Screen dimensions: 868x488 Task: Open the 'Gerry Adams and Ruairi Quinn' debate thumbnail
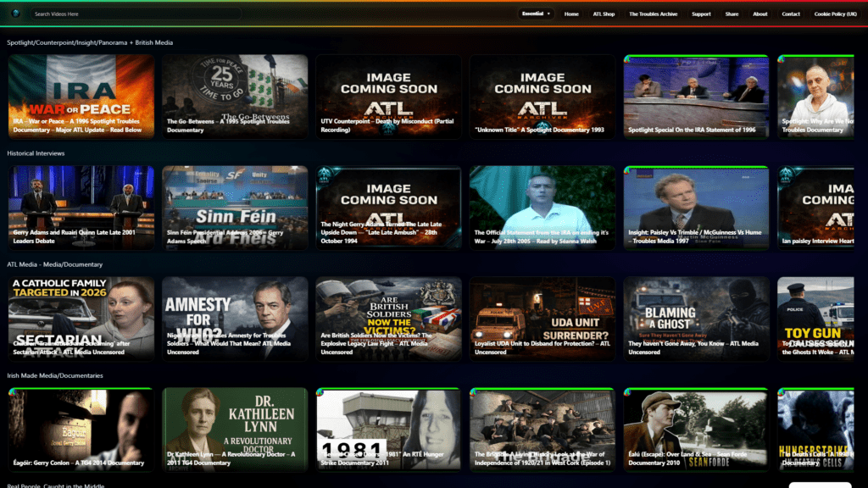point(81,206)
